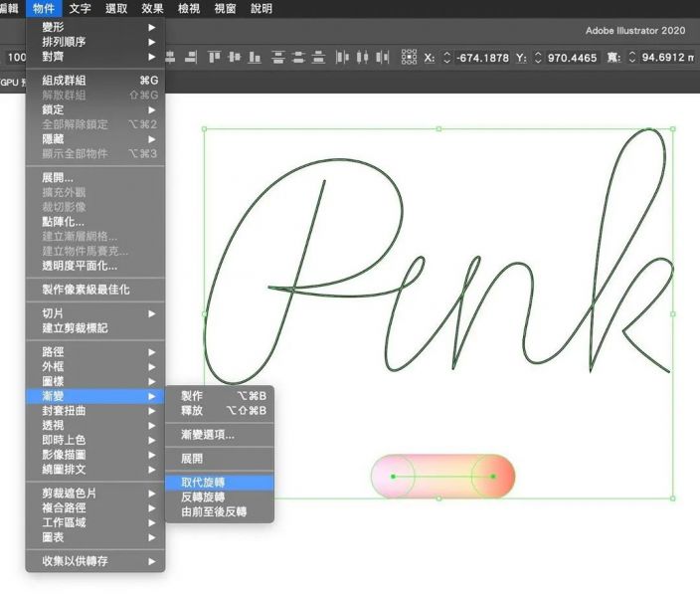700x597 pixels.
Task: Click the X coordinate stepper arrows
Action: point(446,58)
